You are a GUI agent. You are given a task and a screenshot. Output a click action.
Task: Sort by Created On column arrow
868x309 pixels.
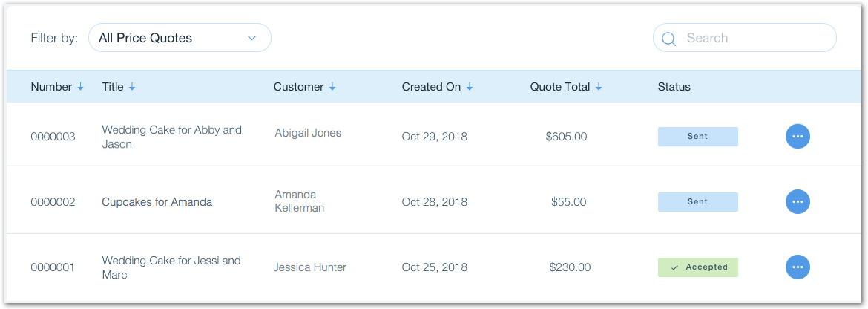470,87
